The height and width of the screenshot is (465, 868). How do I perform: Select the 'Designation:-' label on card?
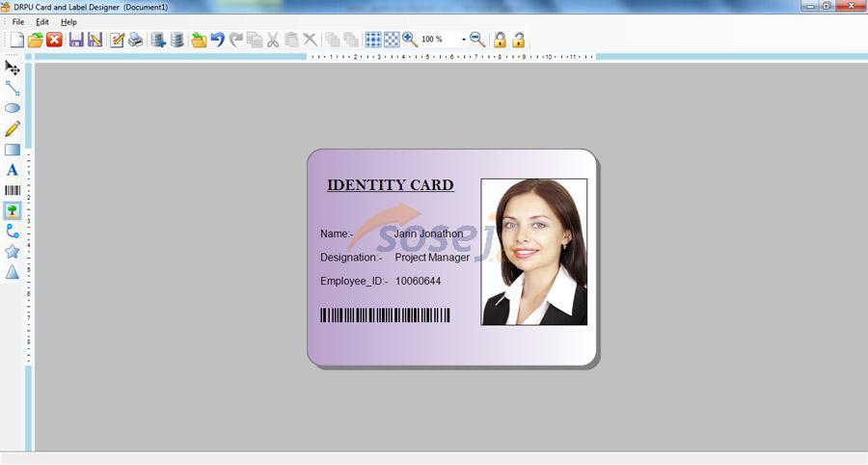[x=351, y=258]
